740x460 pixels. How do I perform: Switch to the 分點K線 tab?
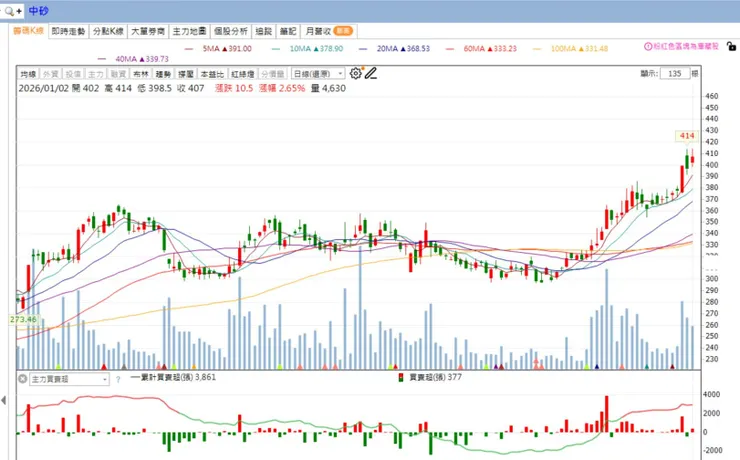108,31
